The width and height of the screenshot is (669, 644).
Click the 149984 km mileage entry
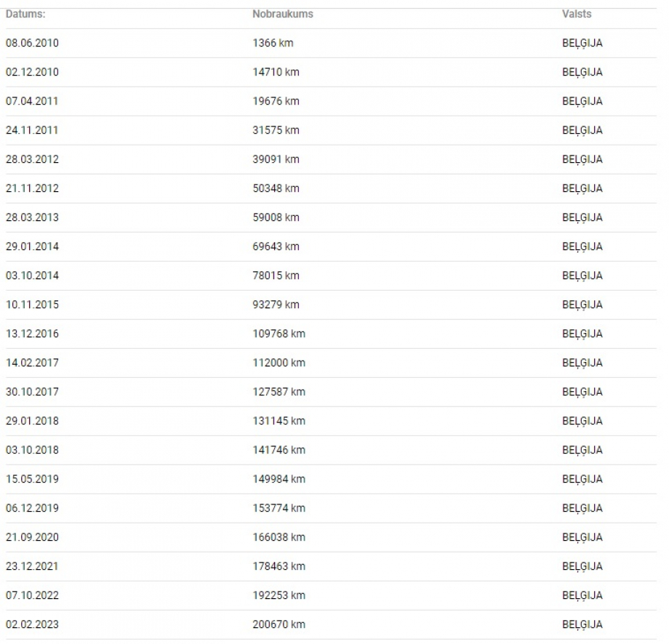click(279, 479)
